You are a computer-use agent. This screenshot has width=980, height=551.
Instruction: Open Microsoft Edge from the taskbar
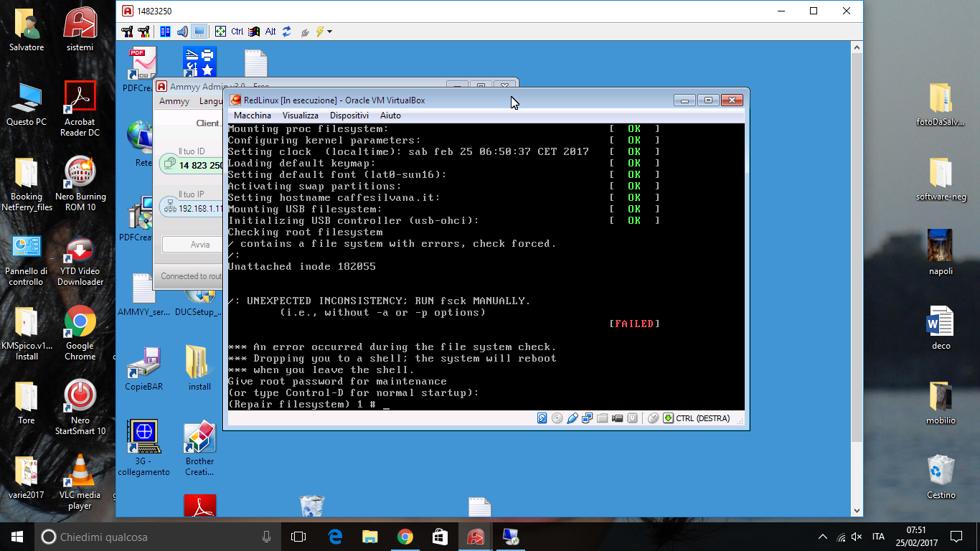click(x=334, y=537)
